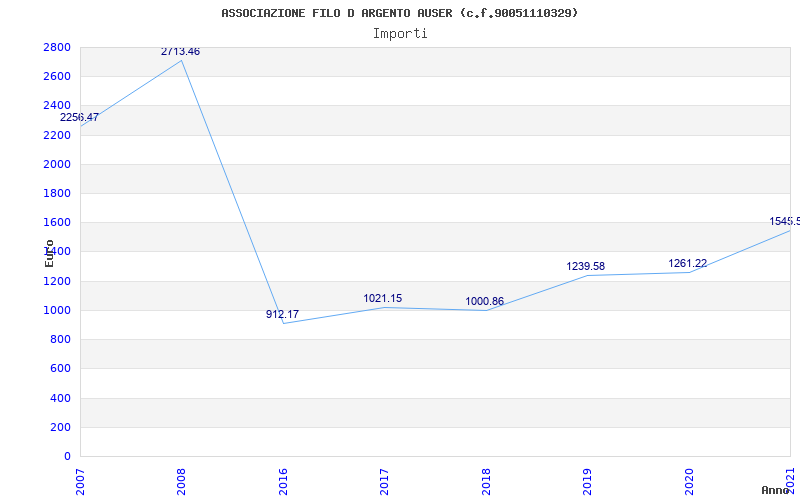Click the 912.17 data label
The width and height of the screenshot is (800, 500).
282,314
